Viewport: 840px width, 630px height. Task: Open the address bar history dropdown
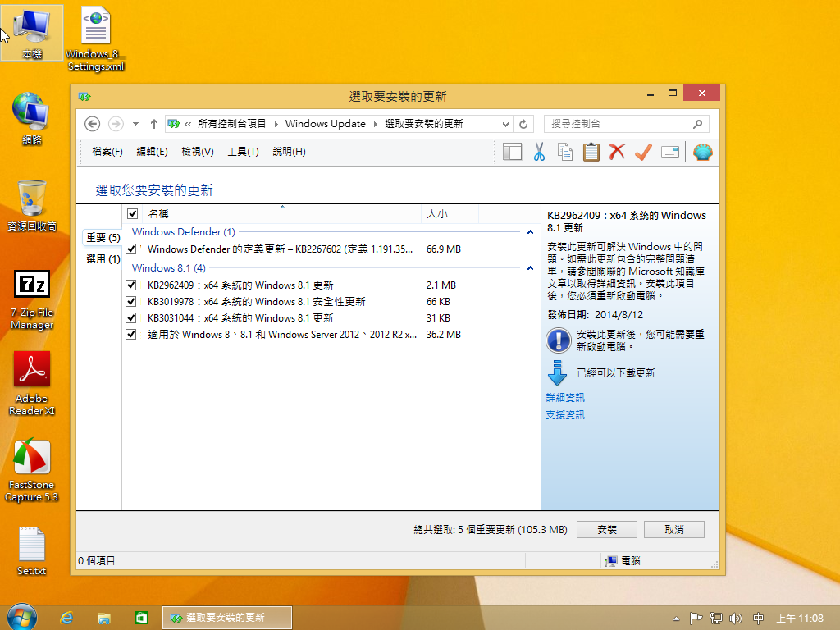point(505,125)
